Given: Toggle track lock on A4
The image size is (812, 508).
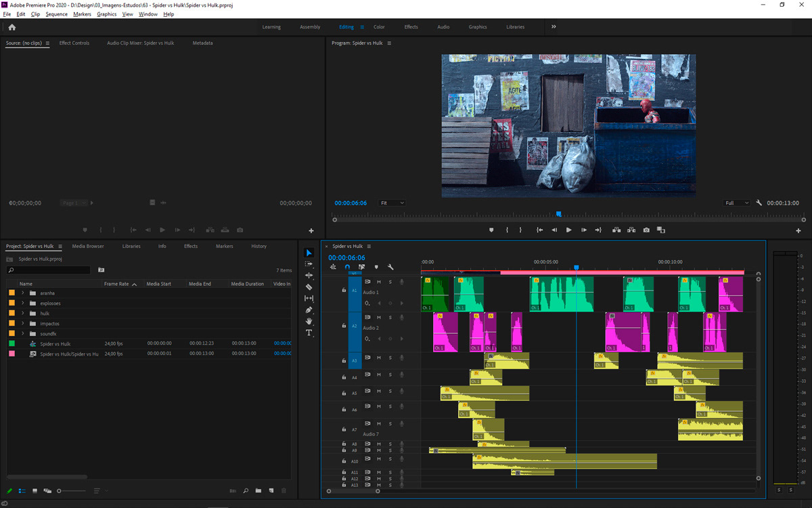Looking at the screenshot, I should [344, 377].
